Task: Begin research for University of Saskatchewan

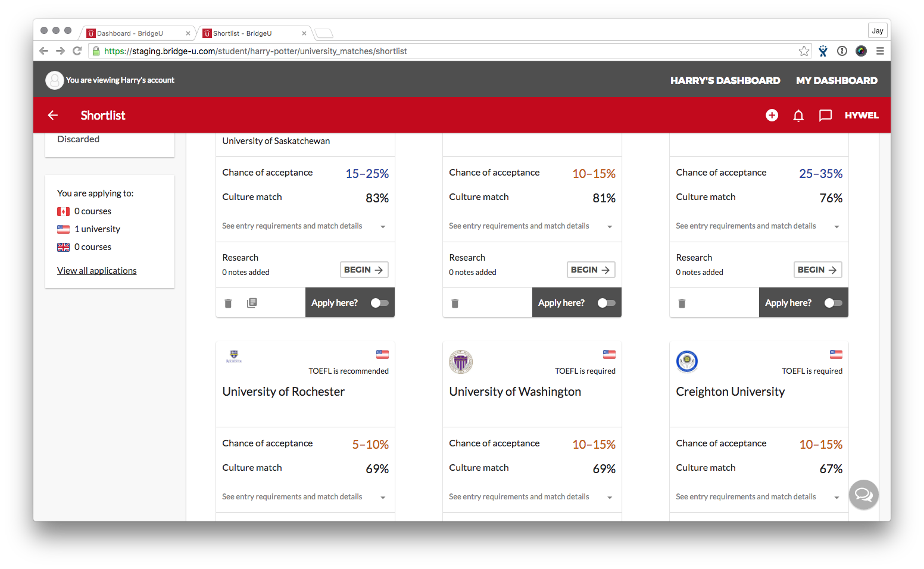Action: coord(364,270)
